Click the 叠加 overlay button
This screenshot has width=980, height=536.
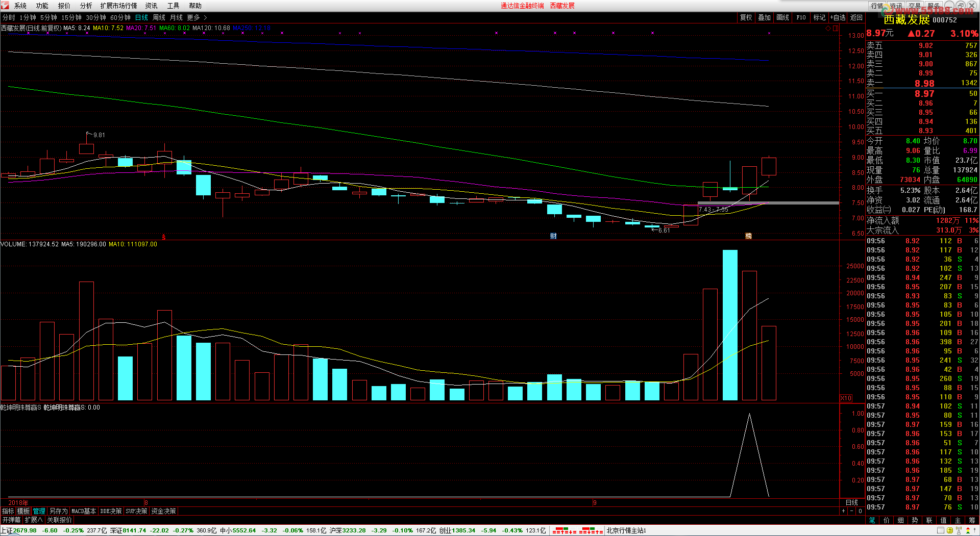point(764,17)
